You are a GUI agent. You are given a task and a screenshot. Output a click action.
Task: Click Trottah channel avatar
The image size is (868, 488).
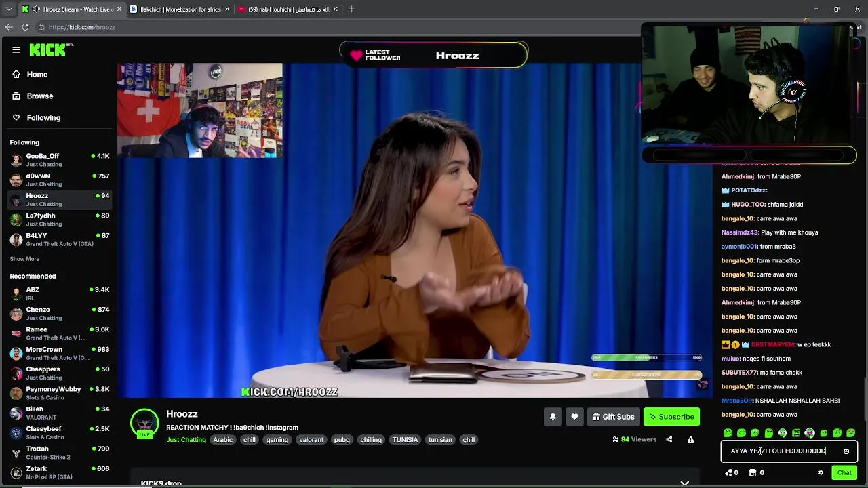coord(16,453)
